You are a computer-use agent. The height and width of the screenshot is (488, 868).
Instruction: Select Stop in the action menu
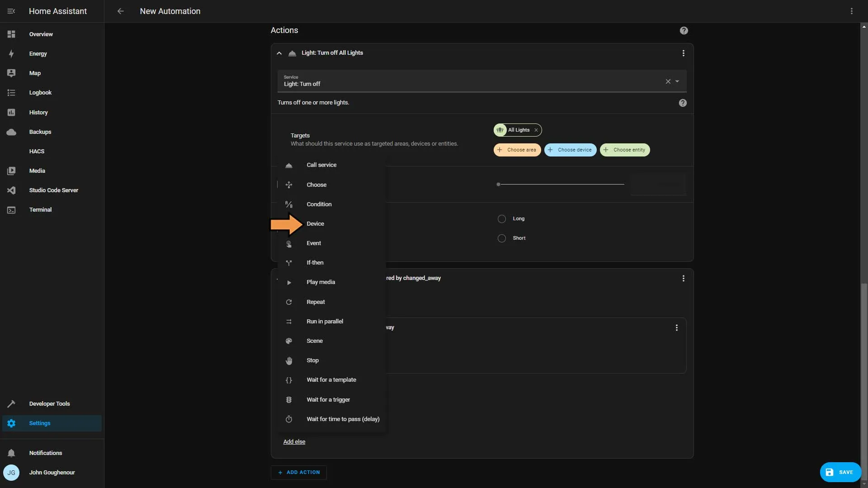click(332, 360)
